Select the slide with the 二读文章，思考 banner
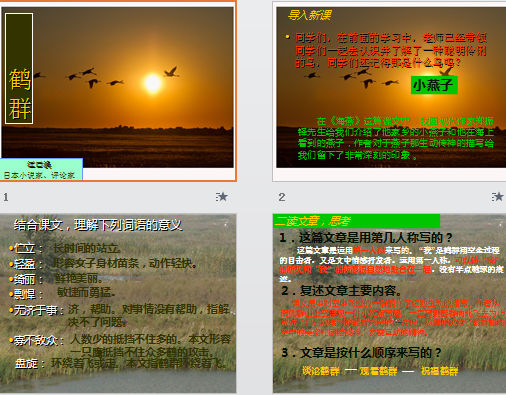The width and height of the screenshot is (506, 395). pos(389,303)
